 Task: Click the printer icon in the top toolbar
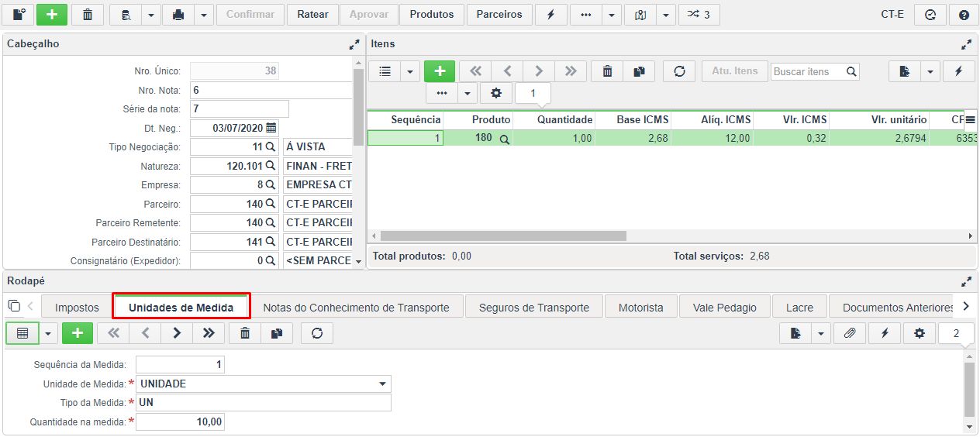[178, 15]
